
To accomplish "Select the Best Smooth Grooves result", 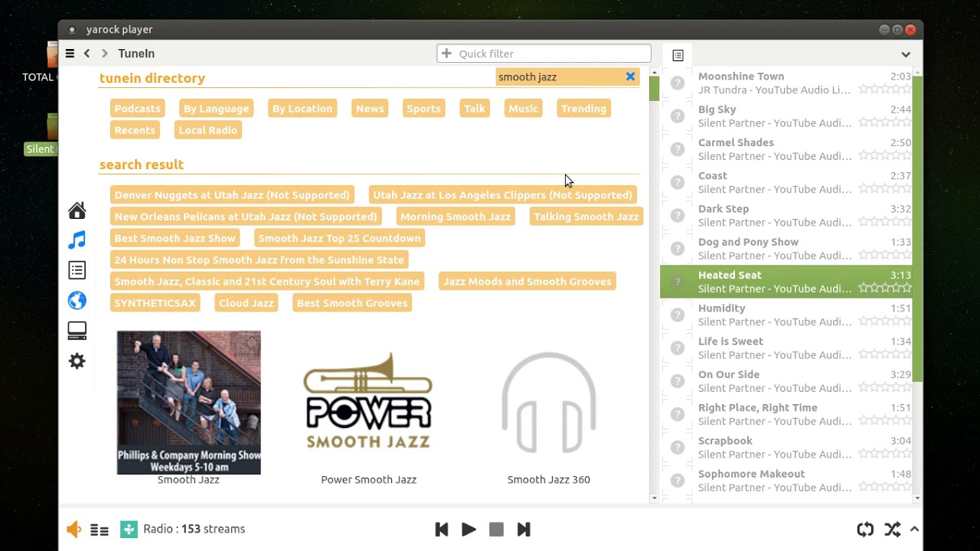I will tap(352, 303).
